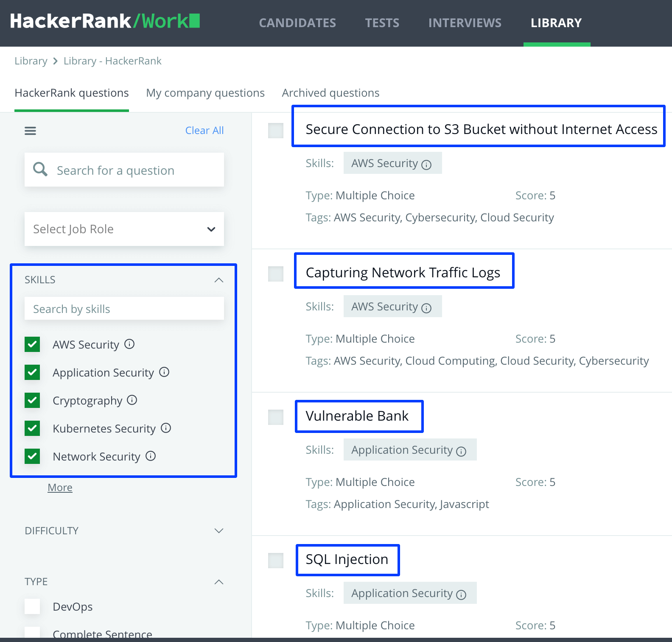Collapse the TYPE filter section
The width and height of the screenshot is (672, 642).
tap(219, 582)
